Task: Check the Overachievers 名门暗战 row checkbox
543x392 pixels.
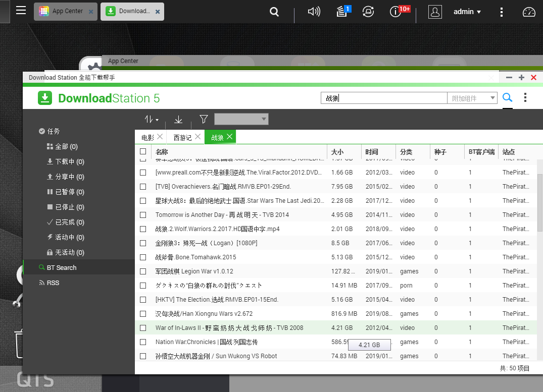Action: point(143,187)
